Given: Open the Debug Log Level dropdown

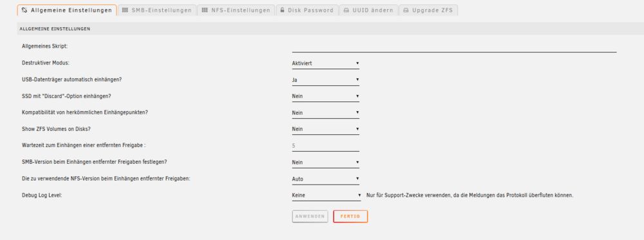Looking at the screenshot, I should click(x=327, y=195).
